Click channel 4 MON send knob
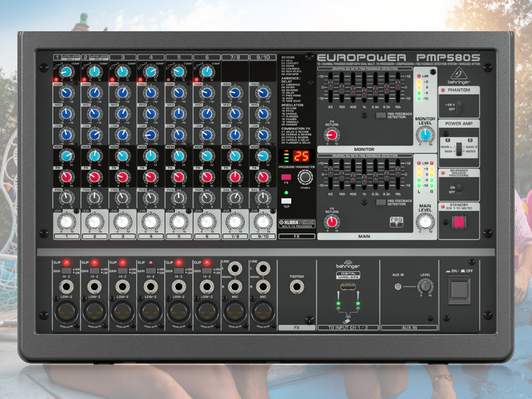 coord(151,156)
